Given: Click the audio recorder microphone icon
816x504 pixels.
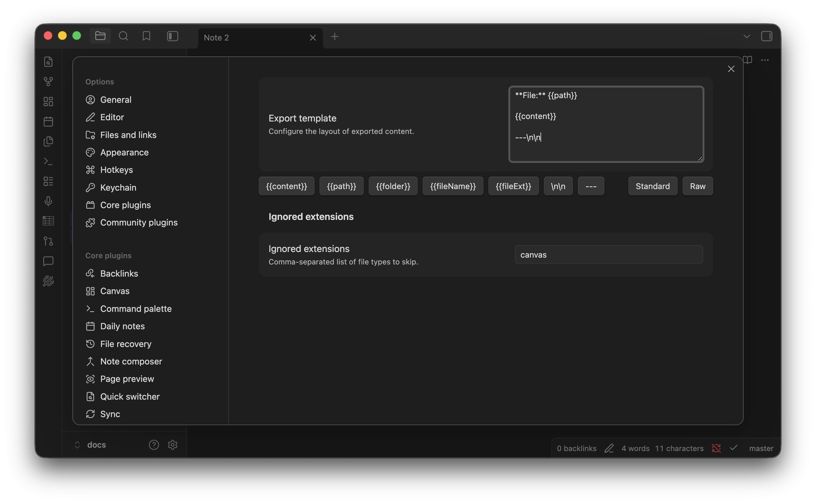Looking at the screenshot, I should [48, 201].
